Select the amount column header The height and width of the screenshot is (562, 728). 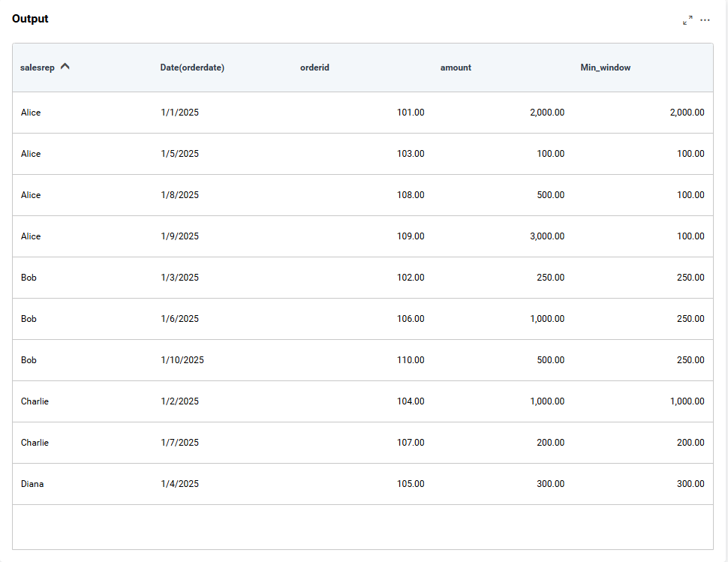[x=456, y=68]
